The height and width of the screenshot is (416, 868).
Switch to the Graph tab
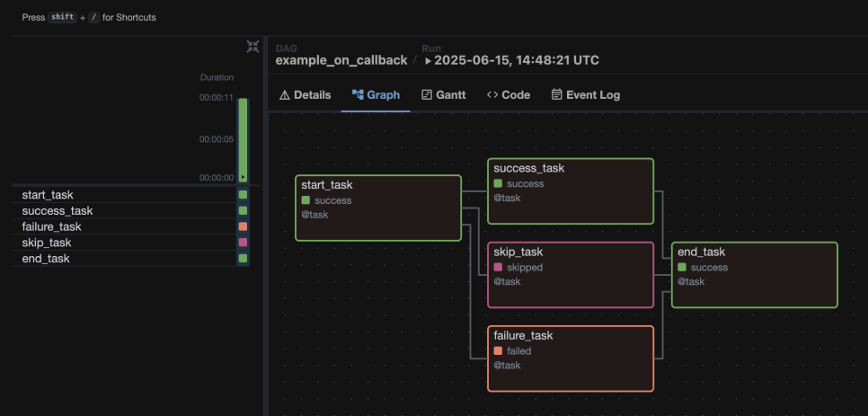(x=376, y=94)
